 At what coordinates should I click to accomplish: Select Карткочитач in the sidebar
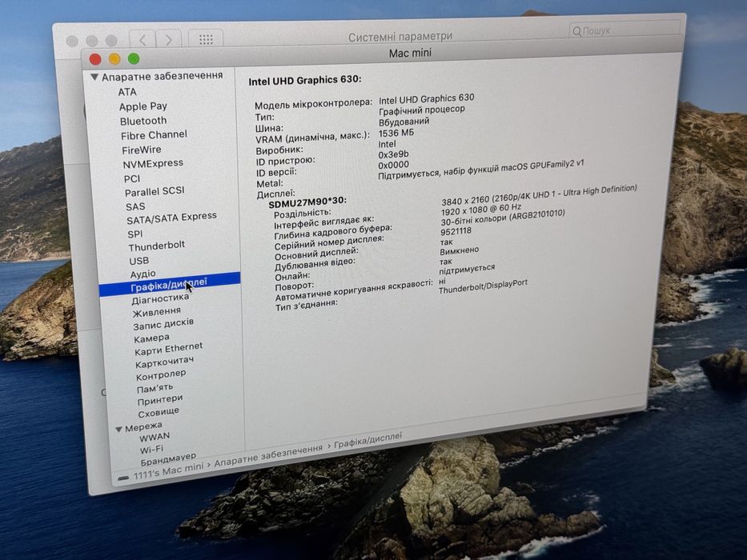[x=165, y=362]
